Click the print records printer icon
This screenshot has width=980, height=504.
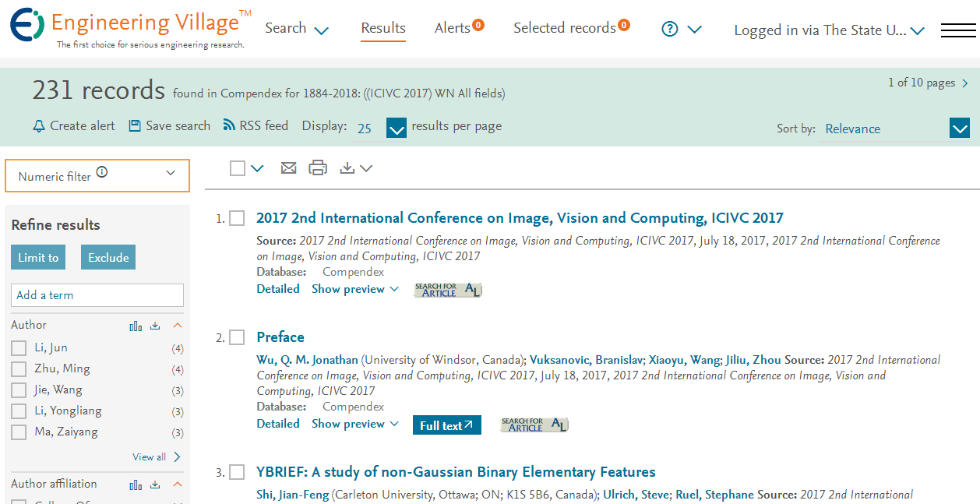pyautogui.click(x=318, y=168)
